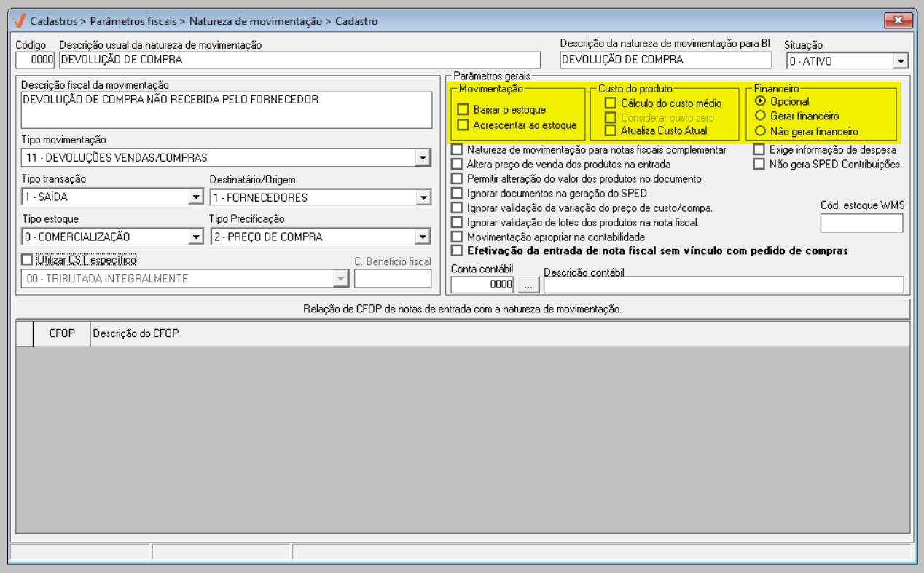Click the app logo icon in title bar
Viewport: 924px width, 573px height.
click(x=20, y=20)
